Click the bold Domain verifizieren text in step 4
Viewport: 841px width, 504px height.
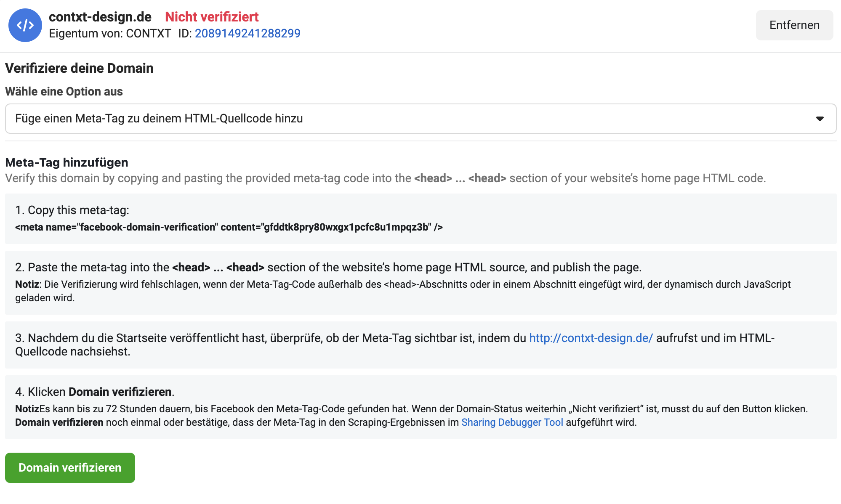pyautogui.click(x=120, y=392)
